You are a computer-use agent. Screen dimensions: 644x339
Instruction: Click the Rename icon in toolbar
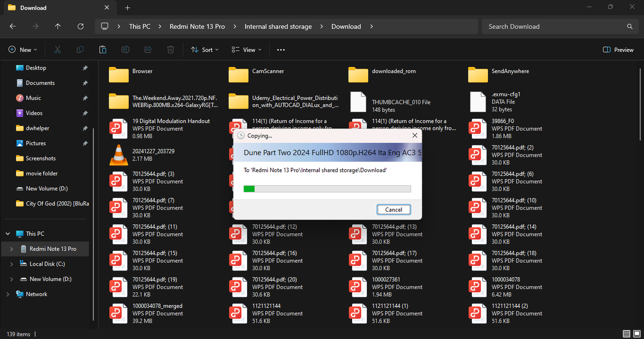pyautogui.click(x=125, y=50)
